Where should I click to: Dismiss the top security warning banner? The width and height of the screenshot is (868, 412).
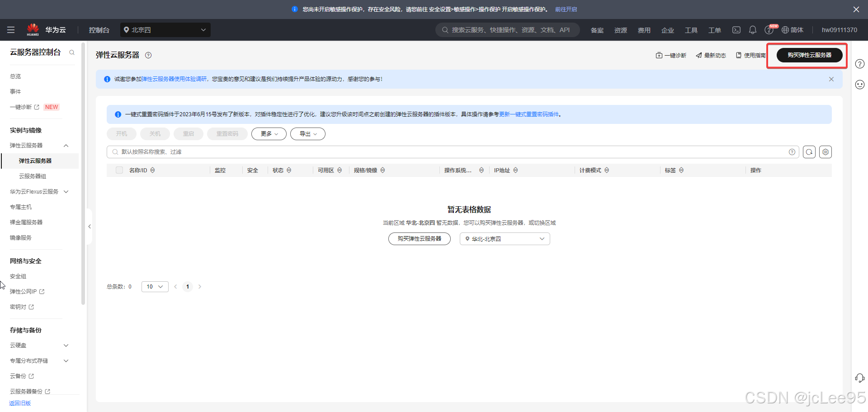coord(856,9)
